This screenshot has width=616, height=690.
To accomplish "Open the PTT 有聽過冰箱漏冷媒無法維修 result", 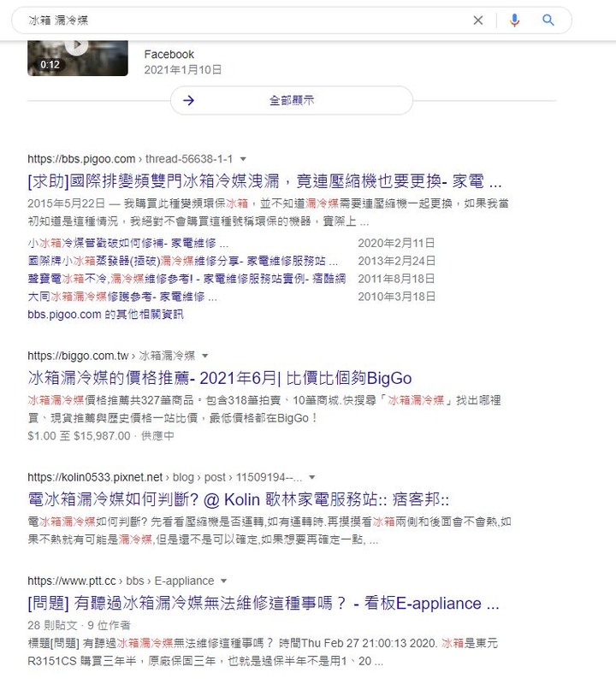I will click(264, 604).
